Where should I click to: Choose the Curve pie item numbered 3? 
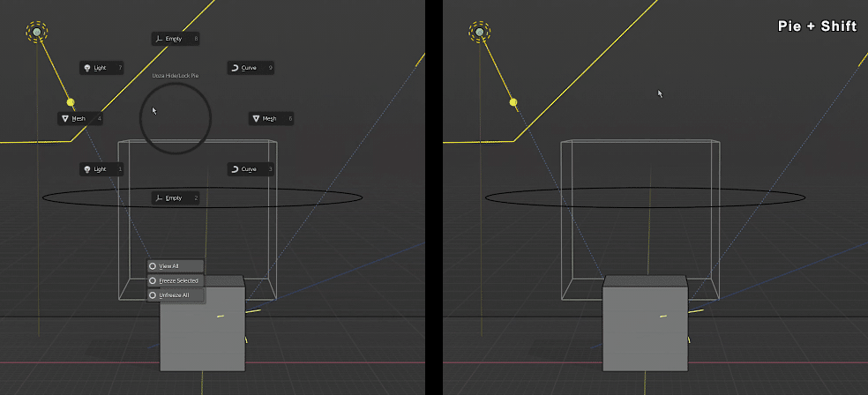pos(251,169)
